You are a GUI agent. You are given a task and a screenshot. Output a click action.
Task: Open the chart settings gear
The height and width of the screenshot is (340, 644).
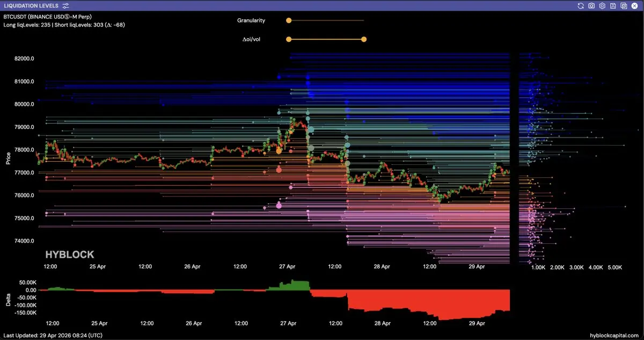click(602, 5)
